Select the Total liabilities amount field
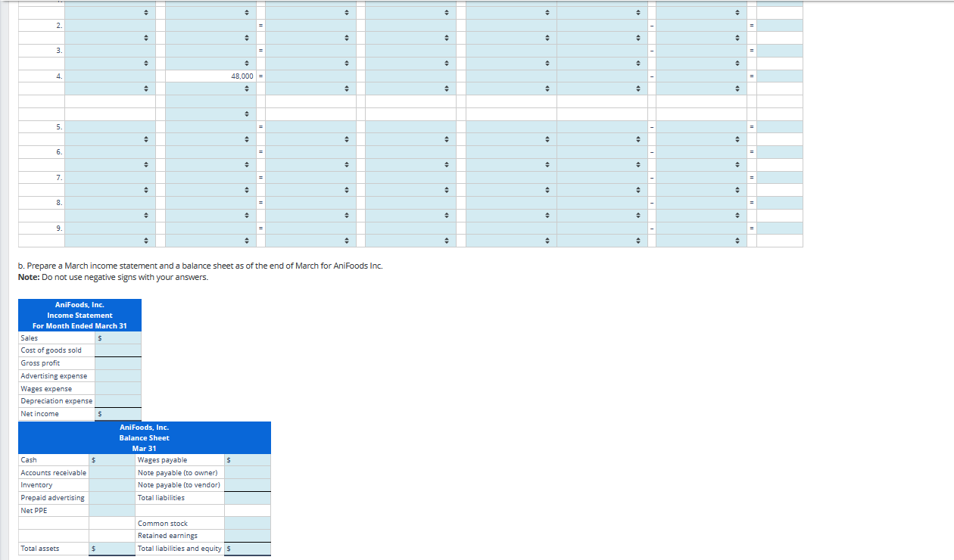 [247, 498]
